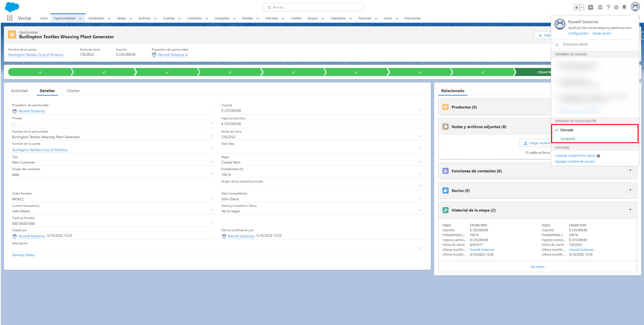Open the Configuración link
The image size is (644, 325).
point(578,34)
